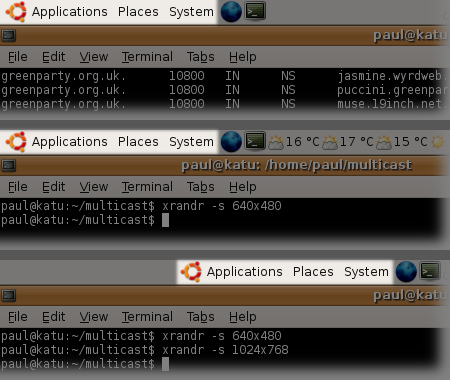Launch terminal icon in bottom panel
Viewport: 450px width, 380px height.
(x=430, y=271)
